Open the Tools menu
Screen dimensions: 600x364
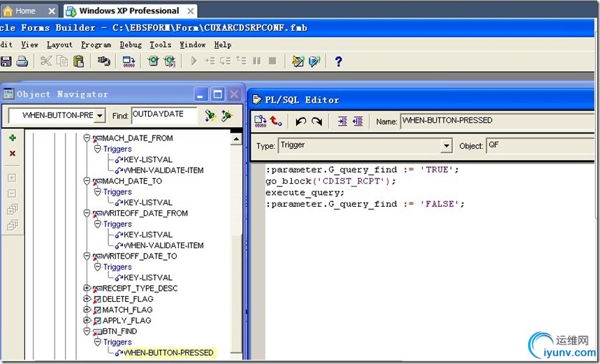coord(161,45)
